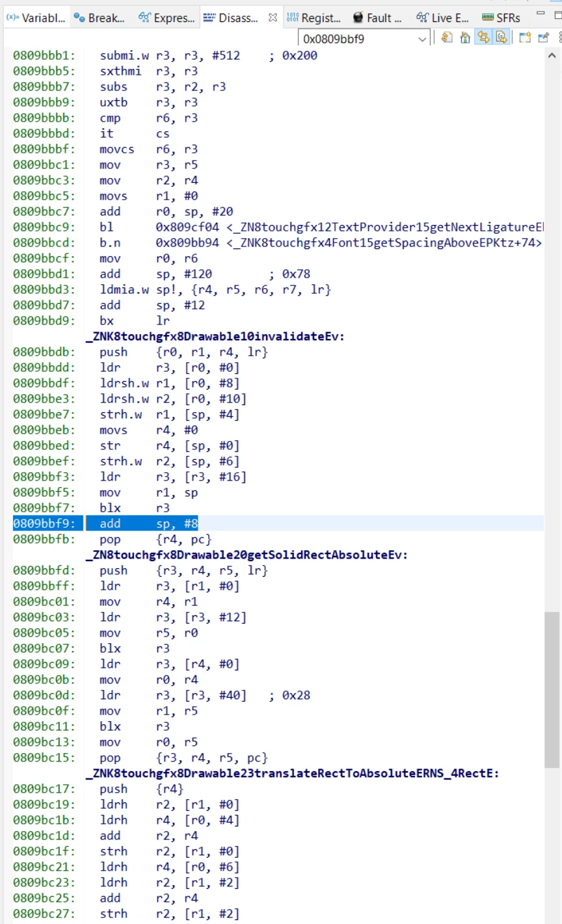Open the Registers tab

314,18
